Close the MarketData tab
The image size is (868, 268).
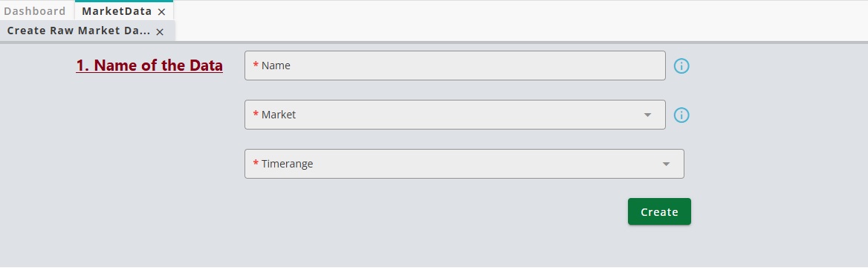click(161, 12)
